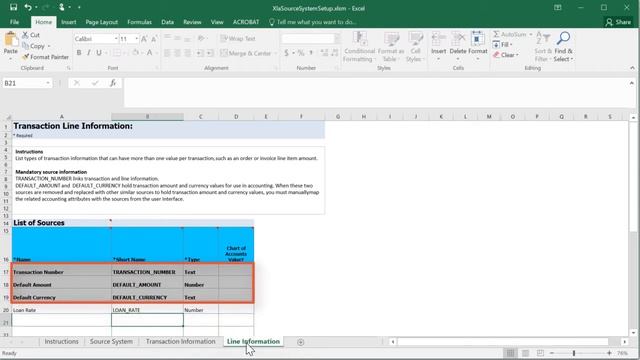The width and height of the screenshot is (640, 360).
Task: Open the File menu tab
Action: (x=14, y=22)
